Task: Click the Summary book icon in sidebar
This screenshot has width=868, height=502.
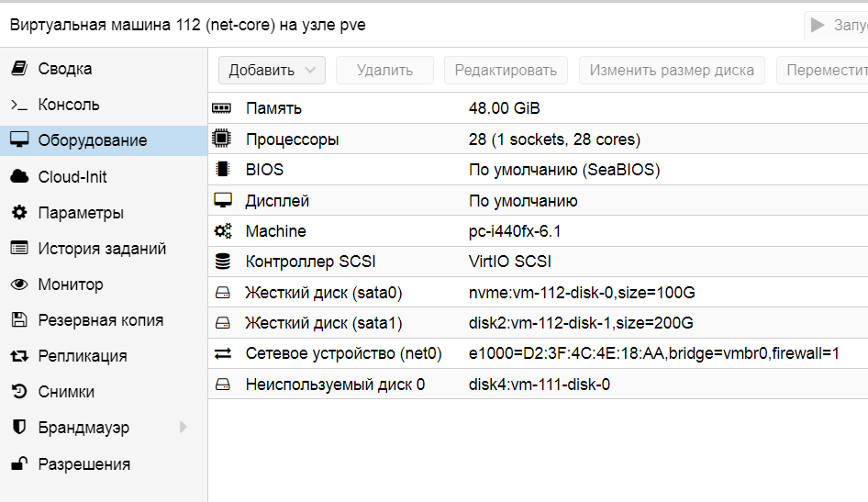Action: click(x=18, y=69)
